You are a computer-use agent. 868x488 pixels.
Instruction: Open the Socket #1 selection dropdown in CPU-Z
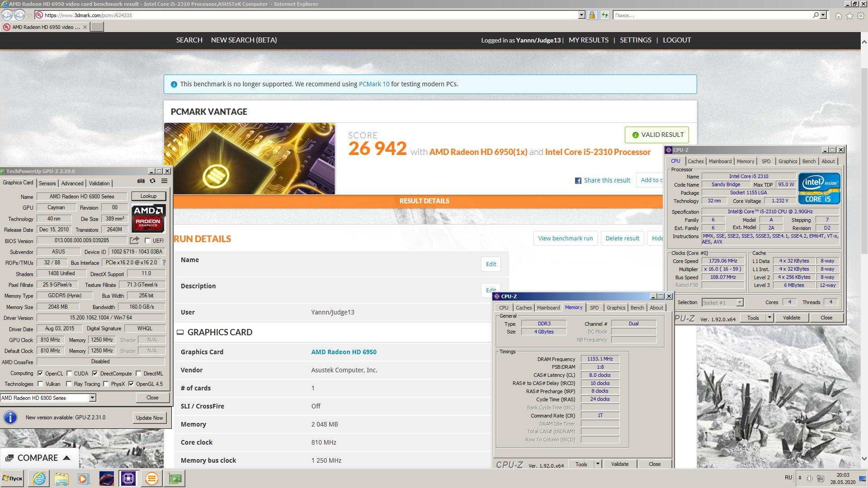[740, 303]
